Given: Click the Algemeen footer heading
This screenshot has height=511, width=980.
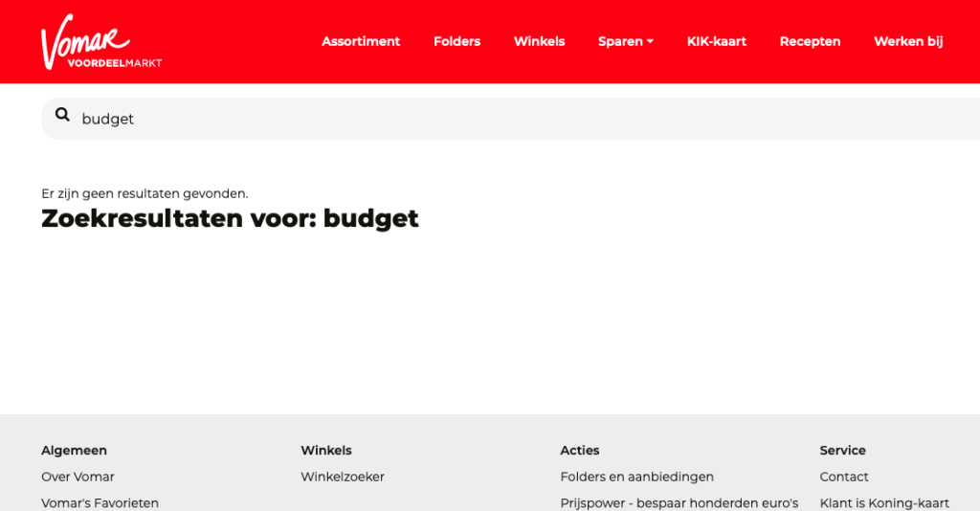Looking at the screenshot, I should pos(74,450).
